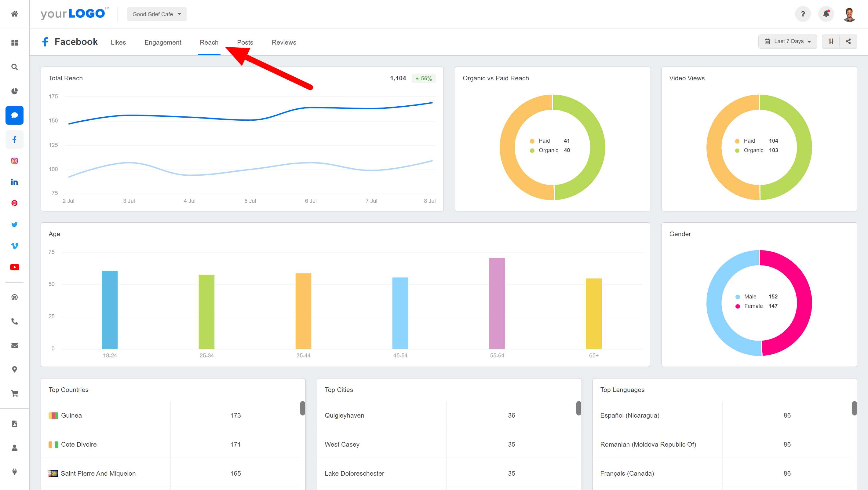Screen dimensions: 868x490
Task: Switch to the Posts tab
Action: pos(245,42)
